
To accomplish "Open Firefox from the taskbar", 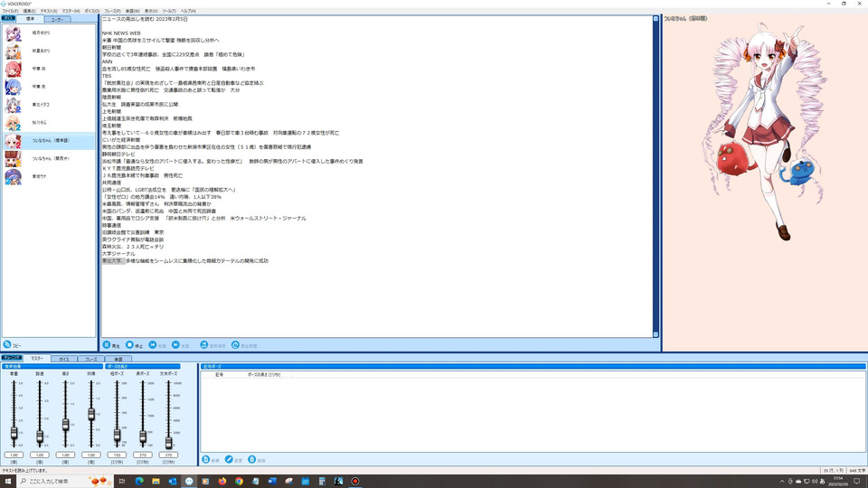I will click(222, 482).
